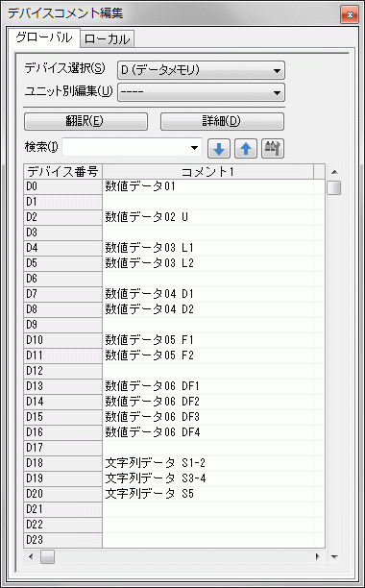Click the horizontal scrollbar right arrow
Image resolution: width=365 pixels, height=588 pixels.
[318, 556]
